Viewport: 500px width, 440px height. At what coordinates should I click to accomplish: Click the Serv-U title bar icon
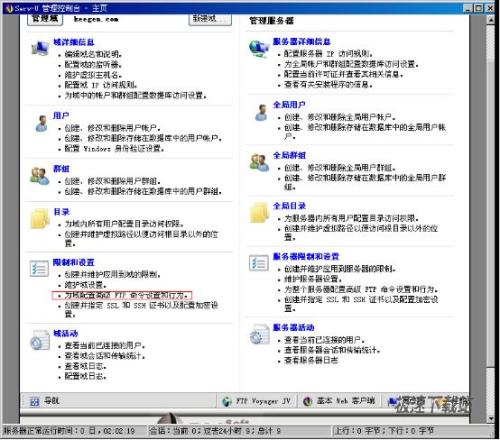coord(10,8)
